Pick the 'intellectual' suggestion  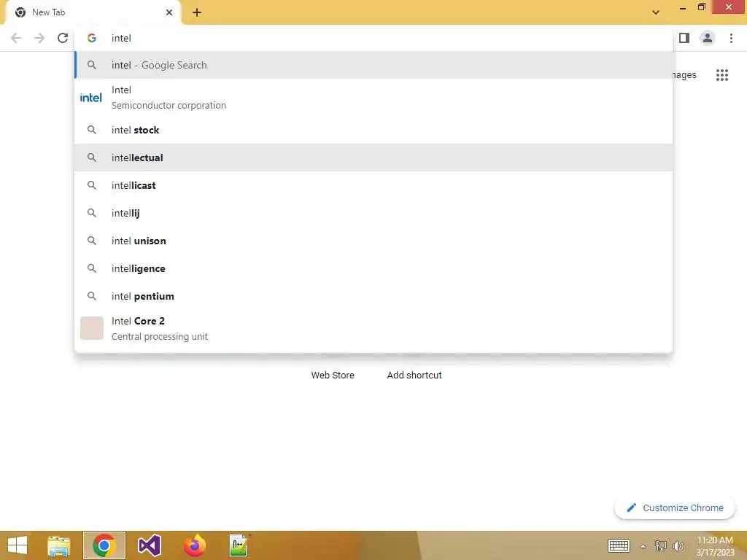coord(373,157)
